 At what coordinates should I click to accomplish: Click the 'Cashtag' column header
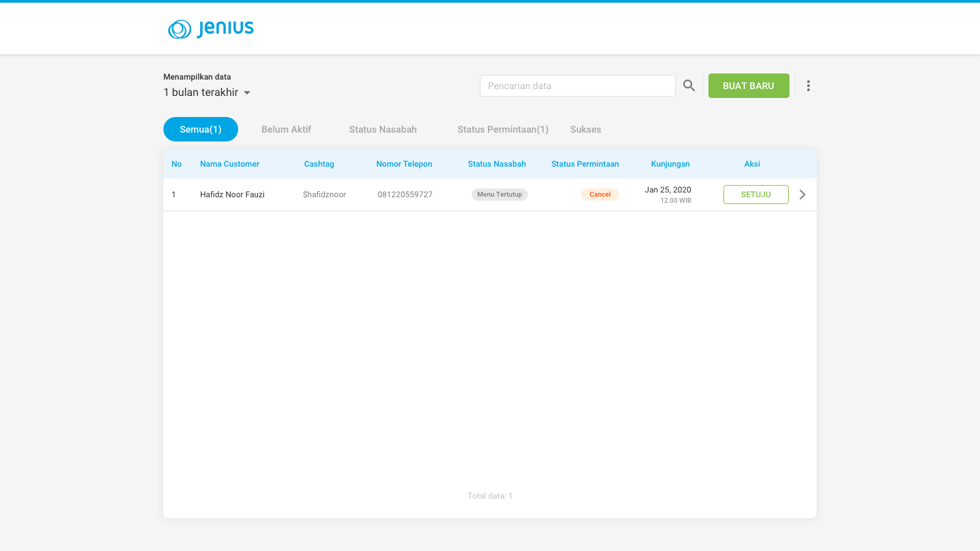pyautogui.click(x=319, y=164)
